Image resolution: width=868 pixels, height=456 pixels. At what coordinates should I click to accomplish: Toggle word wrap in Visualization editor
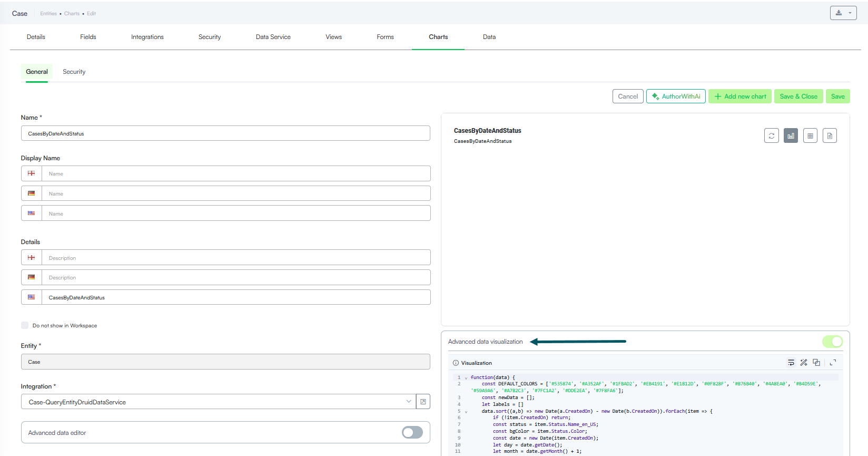click(791, 362)
